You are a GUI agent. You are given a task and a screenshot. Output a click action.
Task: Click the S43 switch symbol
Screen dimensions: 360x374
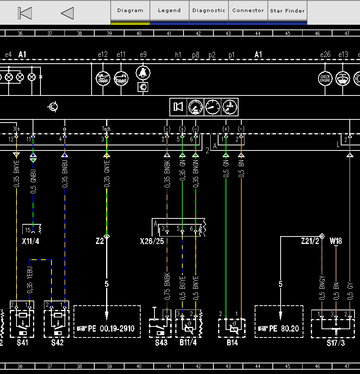click(160, 327)
